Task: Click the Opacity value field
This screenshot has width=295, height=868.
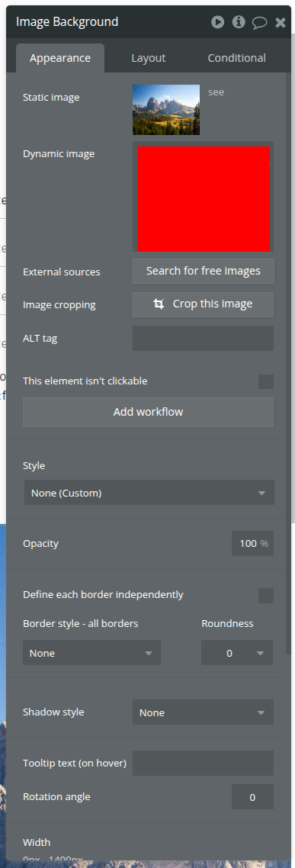Action: point(252,544)
